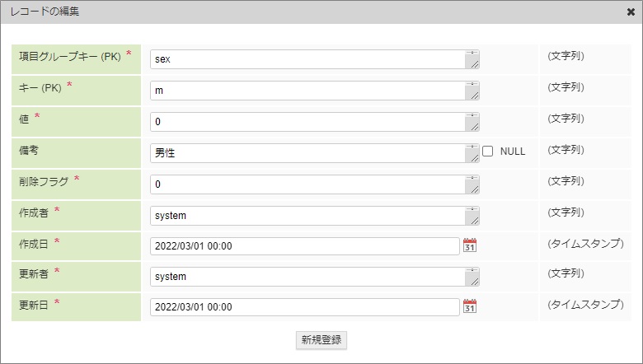The width and height of the screenshot is (643, 364).
Task: Click resize grip of 値 field
Action: (474, 127)
